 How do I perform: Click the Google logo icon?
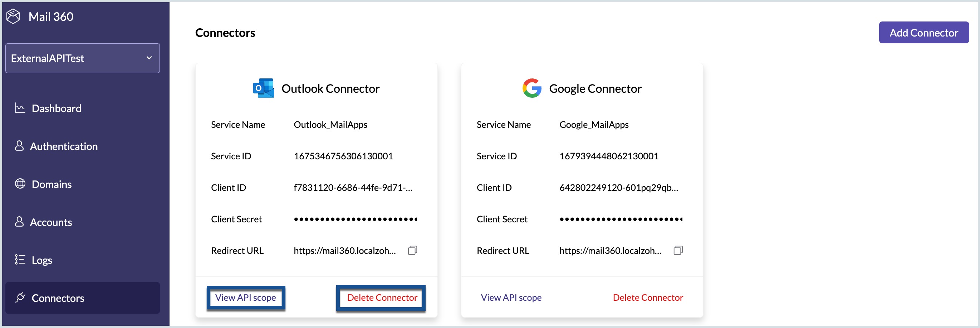(x=531, y=88)
